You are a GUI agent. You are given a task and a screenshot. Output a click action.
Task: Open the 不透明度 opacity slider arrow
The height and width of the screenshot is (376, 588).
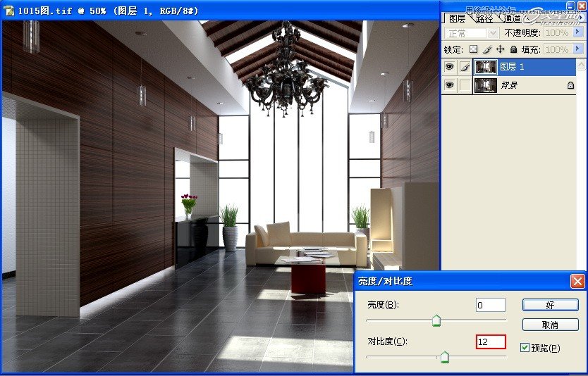(578, 33)
